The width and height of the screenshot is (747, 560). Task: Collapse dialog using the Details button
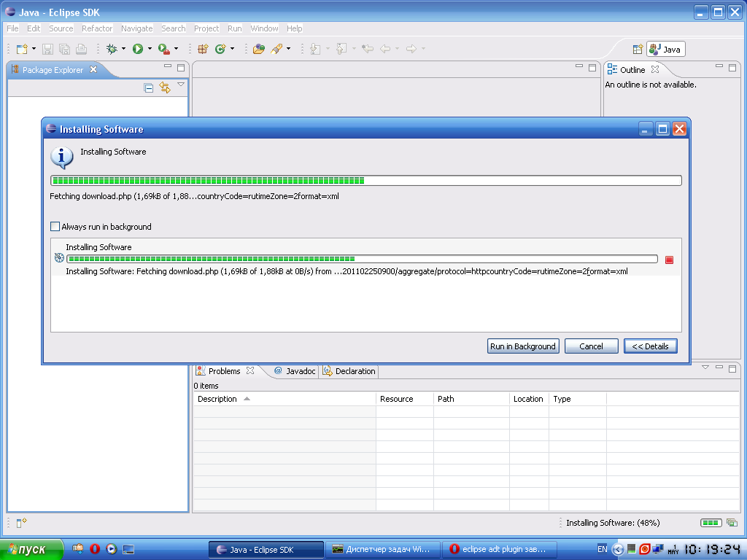(x=651, y=346)
